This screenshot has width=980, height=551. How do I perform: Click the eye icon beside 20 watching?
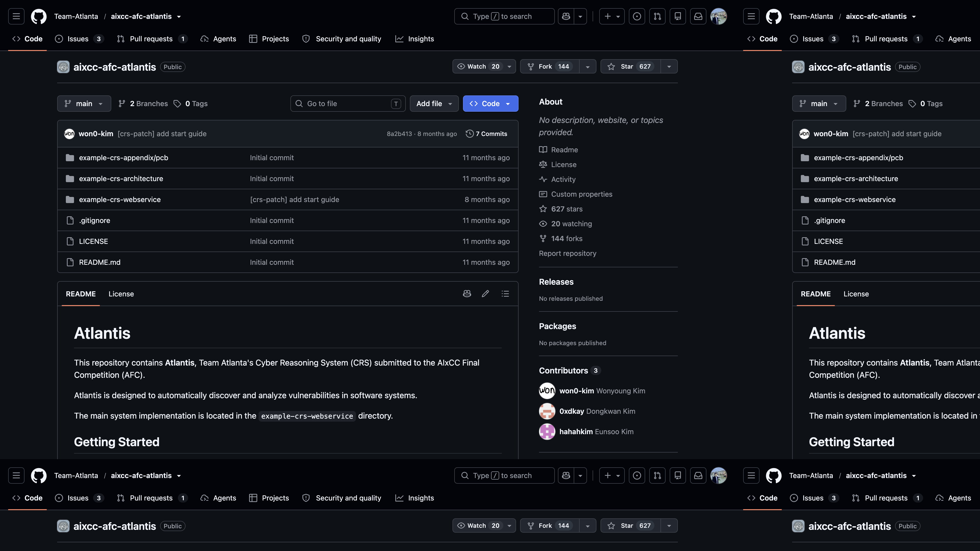(543, 224)
